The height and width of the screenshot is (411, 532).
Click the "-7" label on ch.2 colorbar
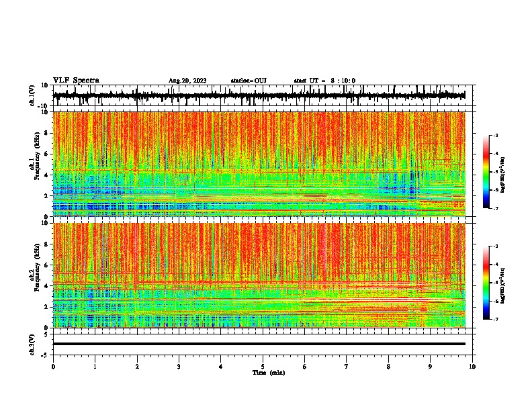(x=495, y=319)
